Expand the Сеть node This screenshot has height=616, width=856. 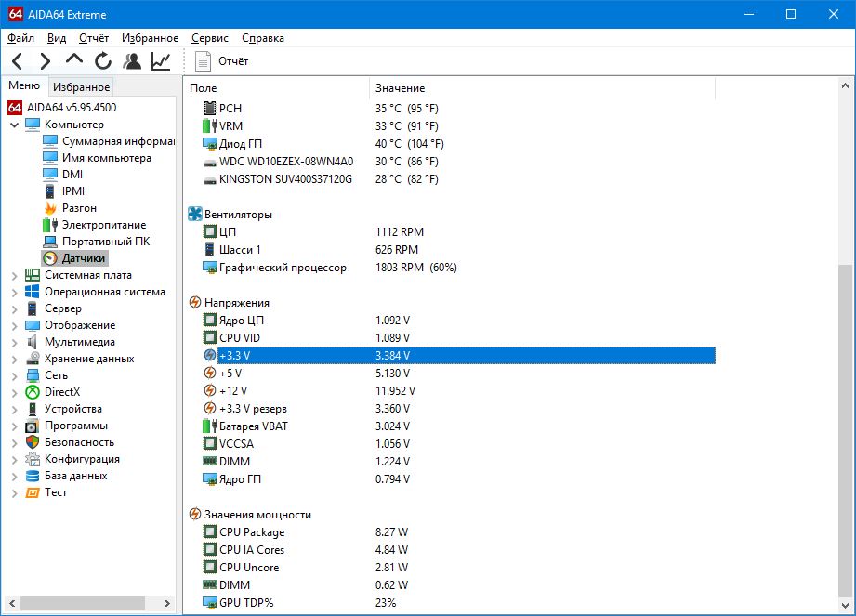point(14,376)
